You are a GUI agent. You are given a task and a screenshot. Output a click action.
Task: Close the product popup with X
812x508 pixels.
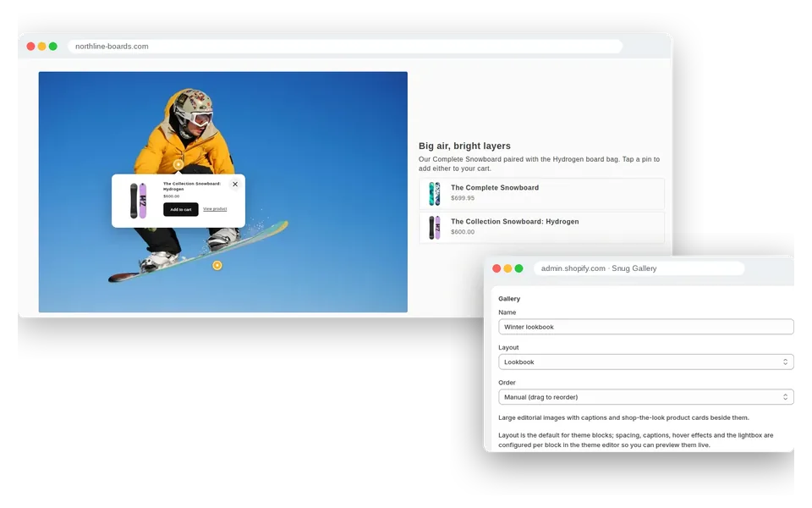pyautogui.click(x=235, y=184)
